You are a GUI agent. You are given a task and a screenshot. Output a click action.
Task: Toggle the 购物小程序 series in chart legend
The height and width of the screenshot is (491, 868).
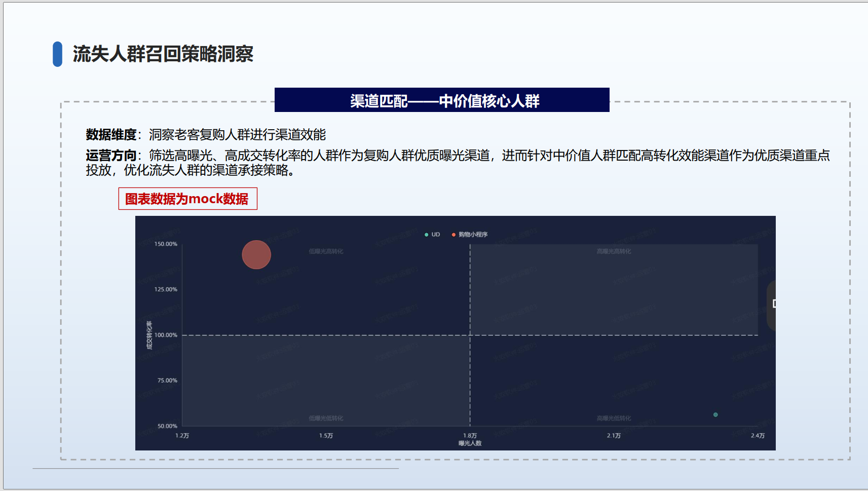(470, 235)
